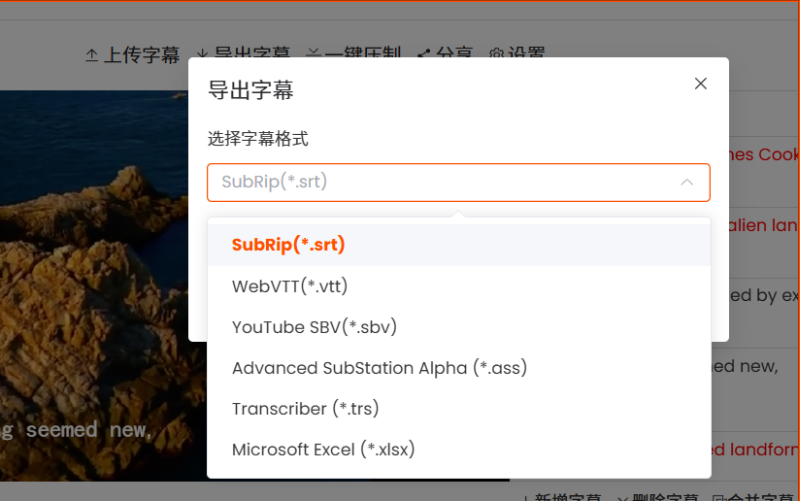
Task: Click the X icon beside 删除字幕
Action: (622, 498)
